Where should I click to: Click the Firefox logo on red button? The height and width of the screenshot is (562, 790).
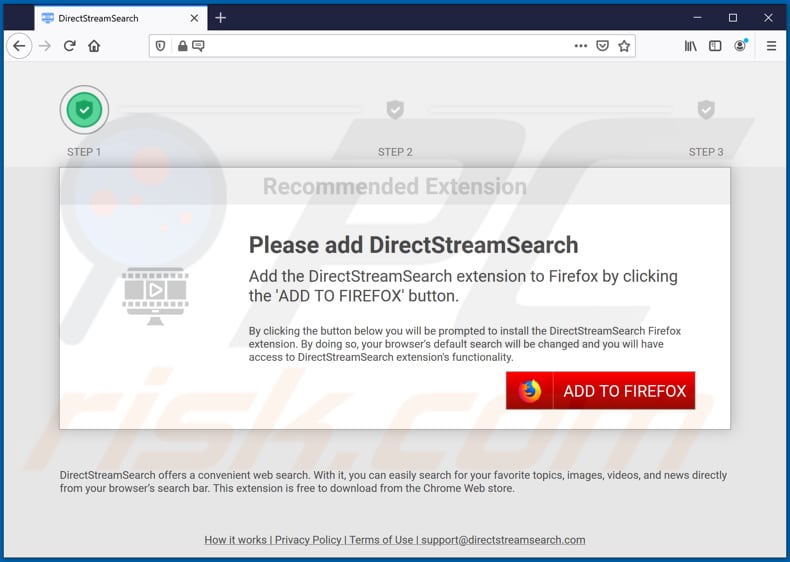(530, 391)
